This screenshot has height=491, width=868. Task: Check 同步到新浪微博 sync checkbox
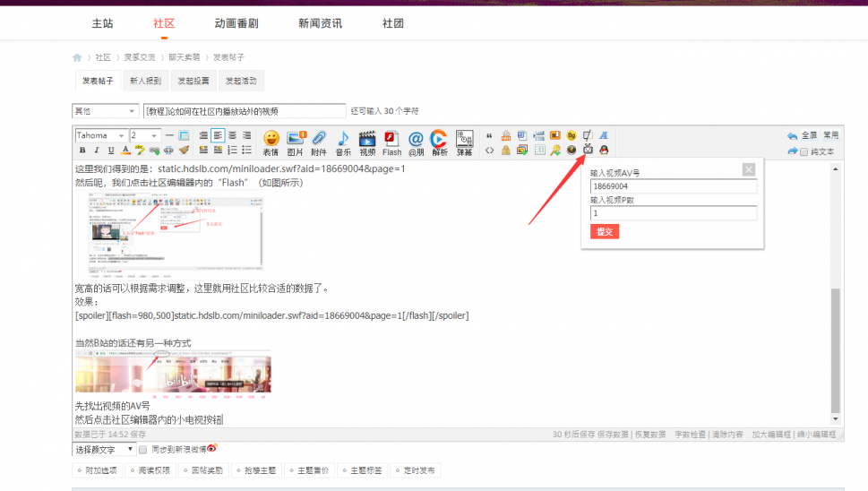[143, 450]
